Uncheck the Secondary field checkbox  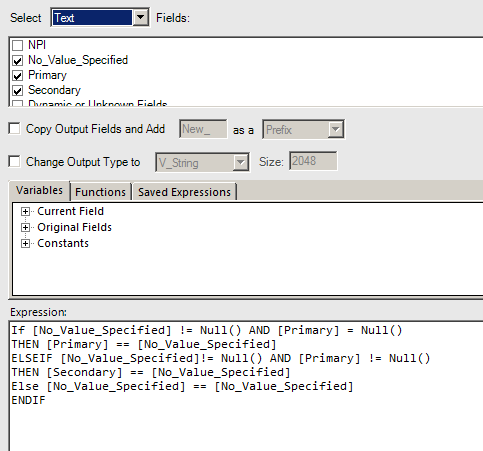[17, 90]
